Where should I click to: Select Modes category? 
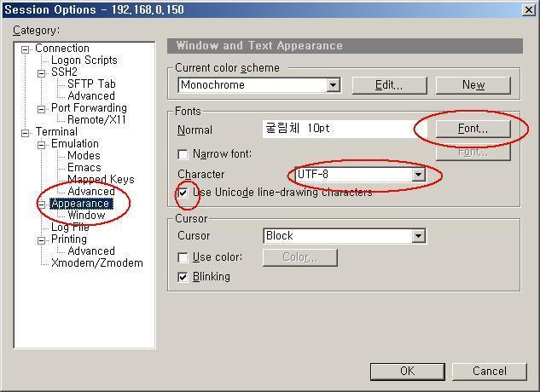[84, 156]
